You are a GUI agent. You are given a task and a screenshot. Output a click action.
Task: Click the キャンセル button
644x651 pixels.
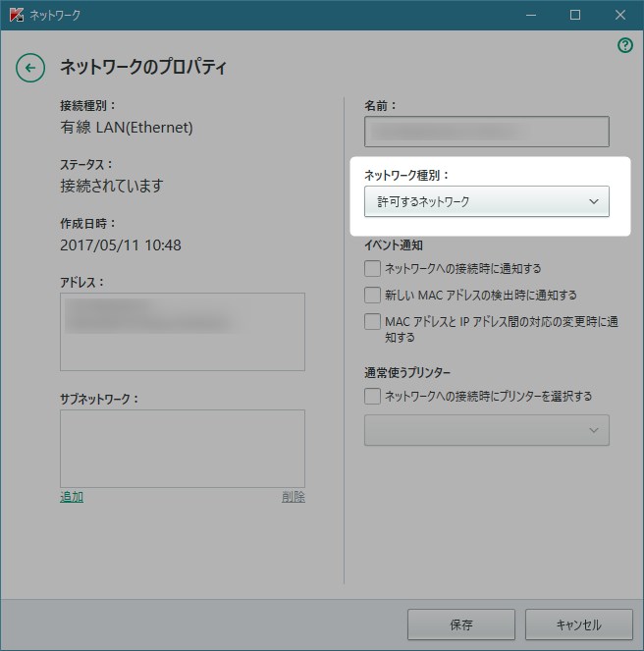pyautogui.click(x=579, y=624)
